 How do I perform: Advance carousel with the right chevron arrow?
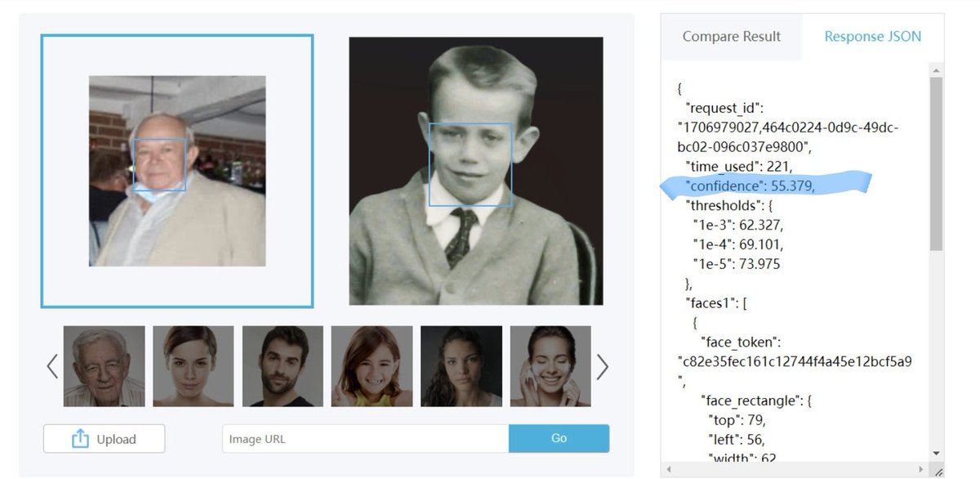click(603, 367)
